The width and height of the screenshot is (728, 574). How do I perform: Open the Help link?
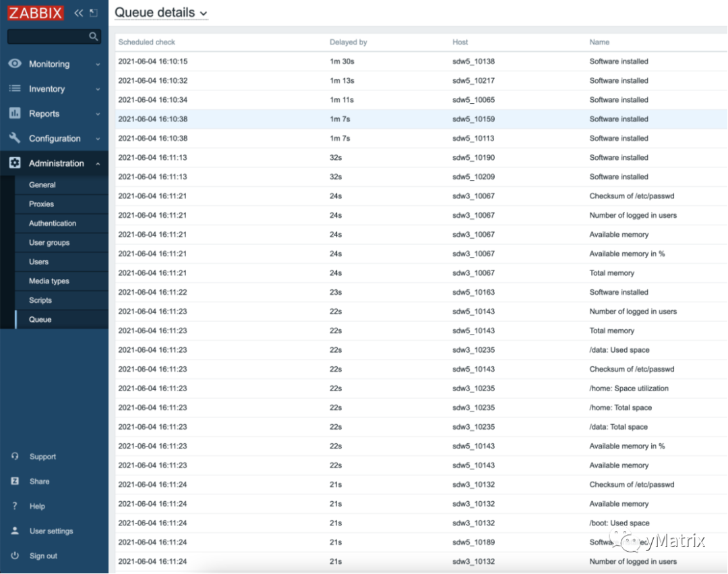37,506
